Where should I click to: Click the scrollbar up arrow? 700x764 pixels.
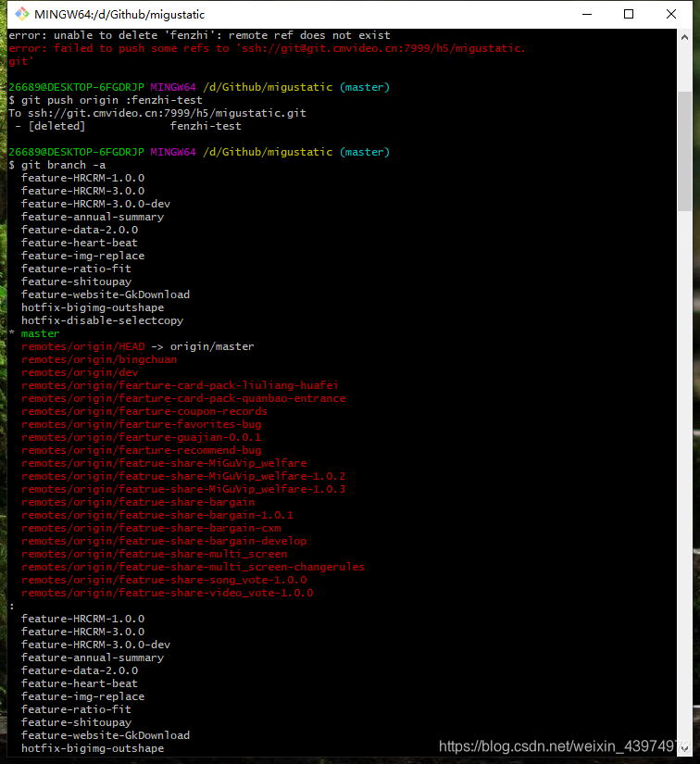coord(684,37)
